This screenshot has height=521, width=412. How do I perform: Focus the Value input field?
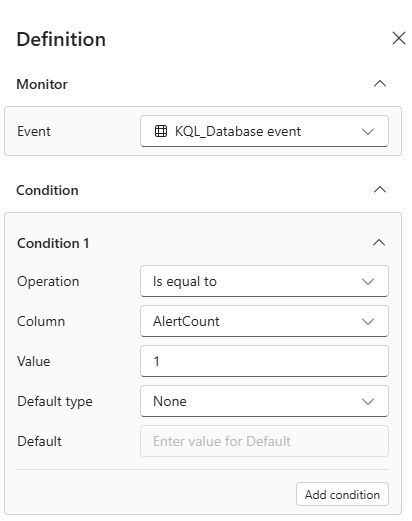264,361
